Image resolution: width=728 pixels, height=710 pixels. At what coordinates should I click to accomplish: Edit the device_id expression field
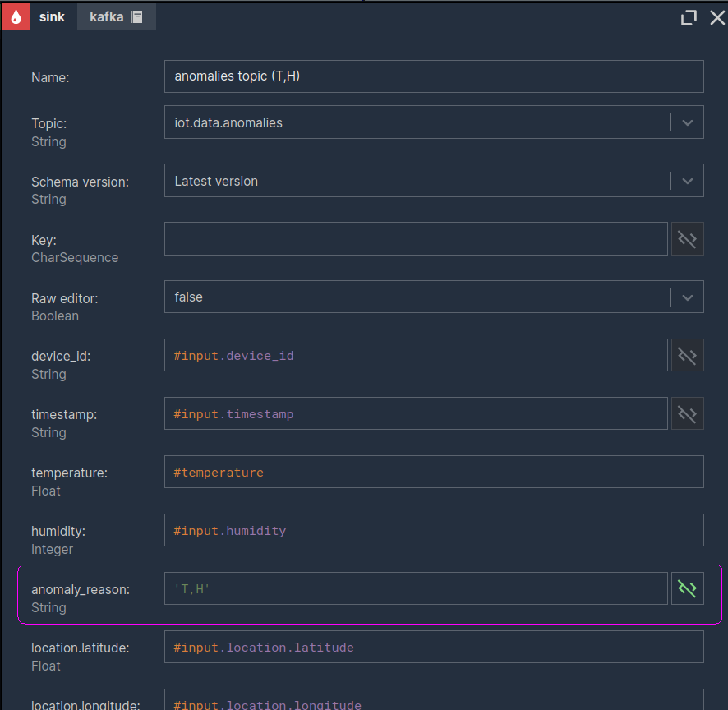(x=416, y=356)
